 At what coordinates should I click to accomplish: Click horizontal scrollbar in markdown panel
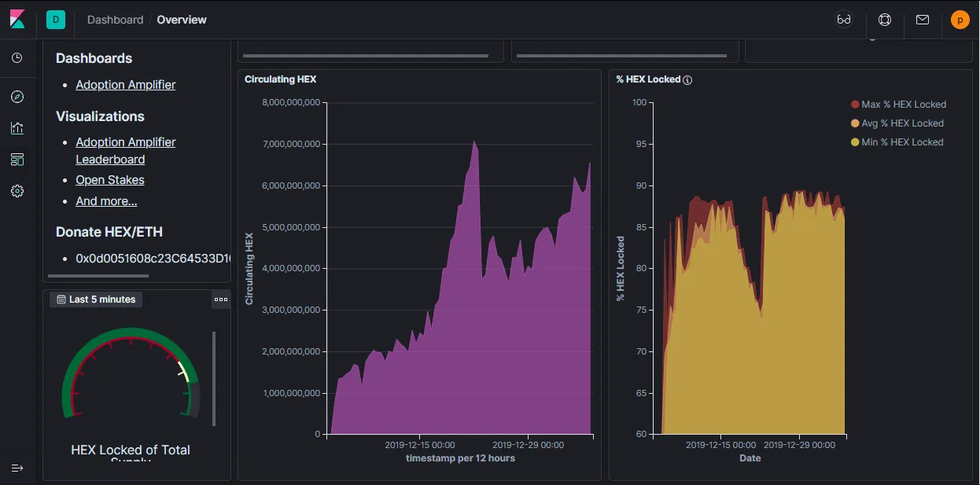pos(98,276)
